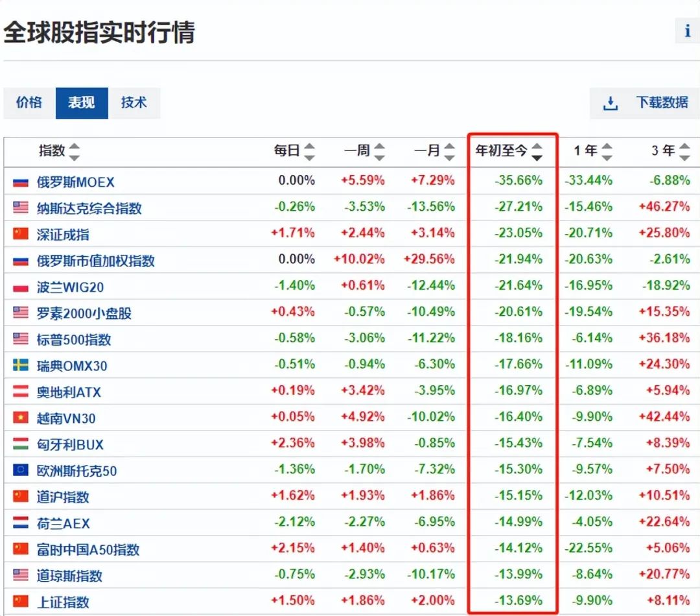Click the Poland flag beside 波兰WIG20
This screenshot has height=616, width=700.
[x=21, y=287]
